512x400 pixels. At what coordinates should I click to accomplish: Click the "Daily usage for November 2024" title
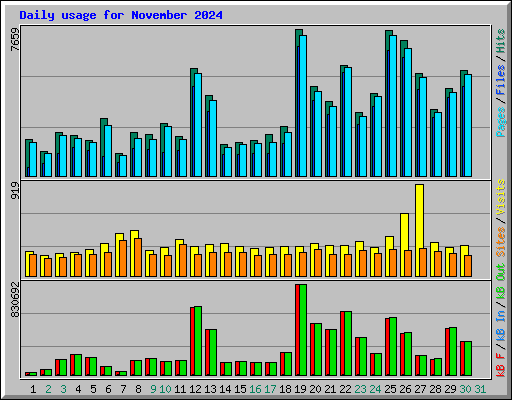coord(121,16)
